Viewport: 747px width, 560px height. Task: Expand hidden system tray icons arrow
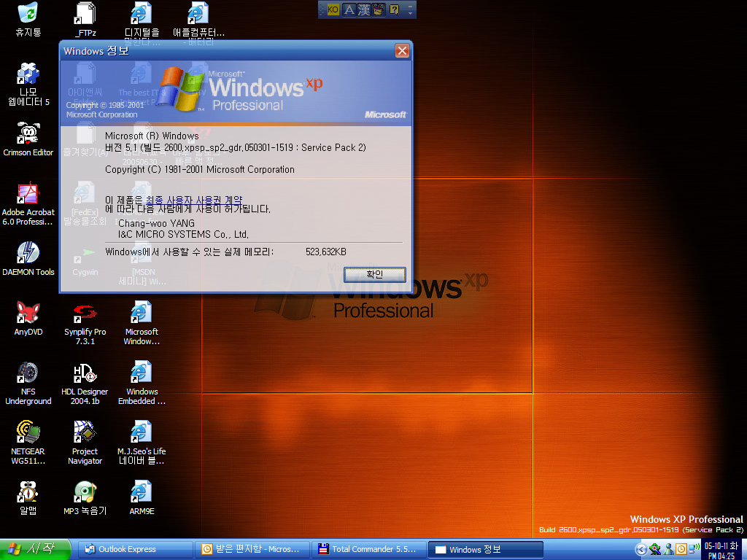tap(640, 549)
